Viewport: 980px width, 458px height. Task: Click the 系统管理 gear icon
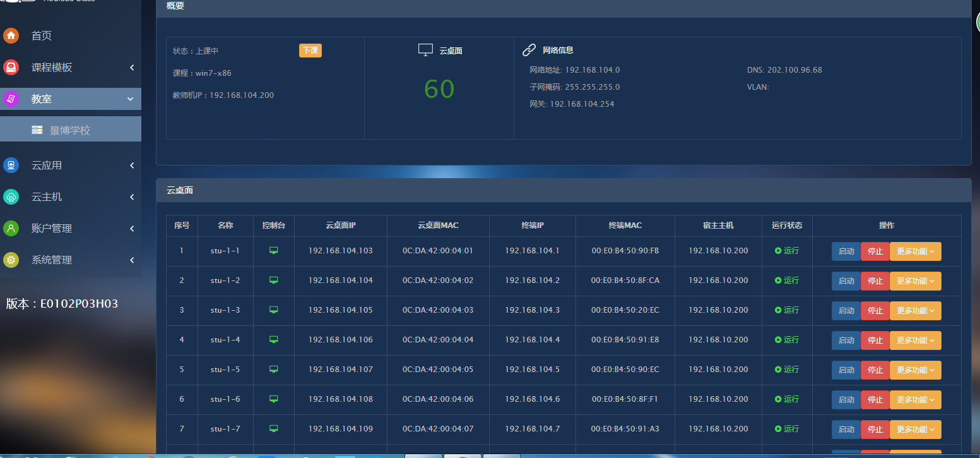click(x=11, y=260)
